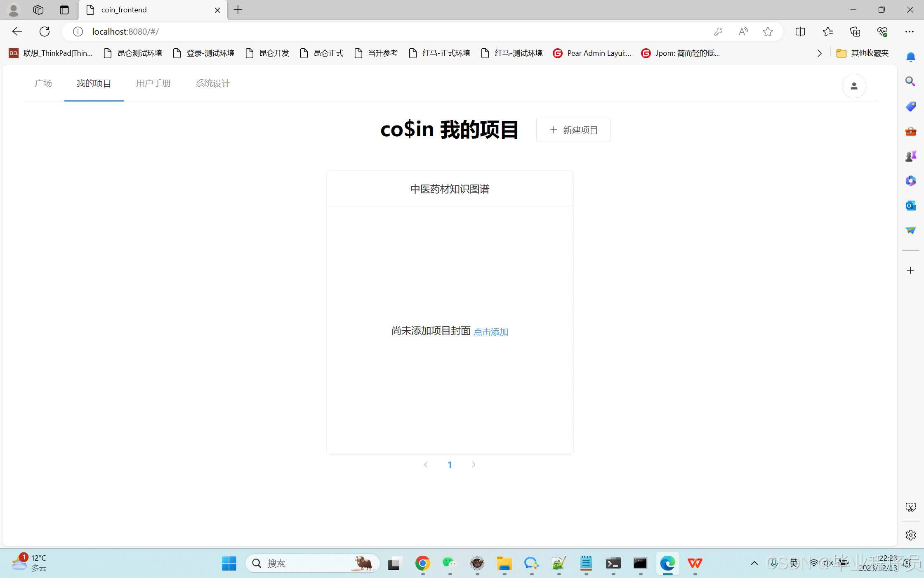The width and height of the screenshot is (924, 578).
Task: Open the Read aloud icon
Action: [743, 31]
